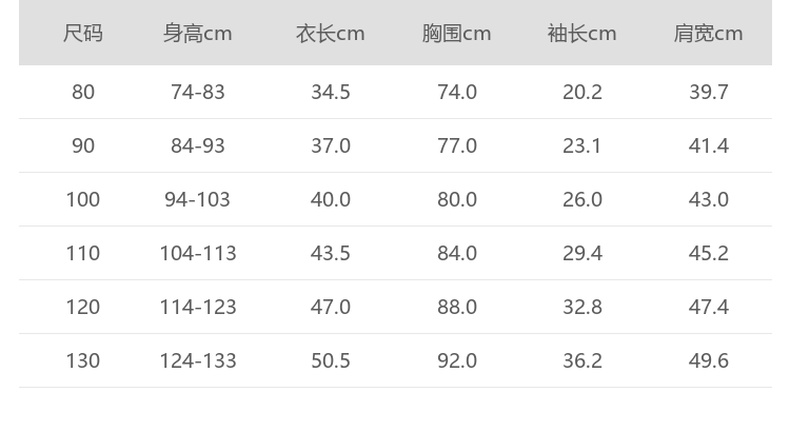Select sleeve length value 29.4
Image resolution: width=790 pixels, height=431 pixels.
582,254
